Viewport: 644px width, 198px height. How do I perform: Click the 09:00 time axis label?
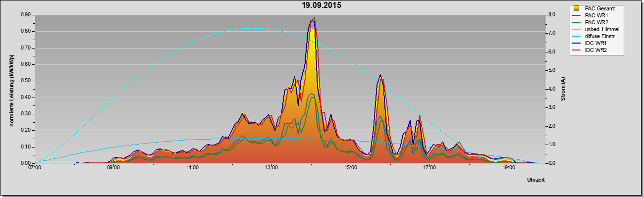coord(113,169)
